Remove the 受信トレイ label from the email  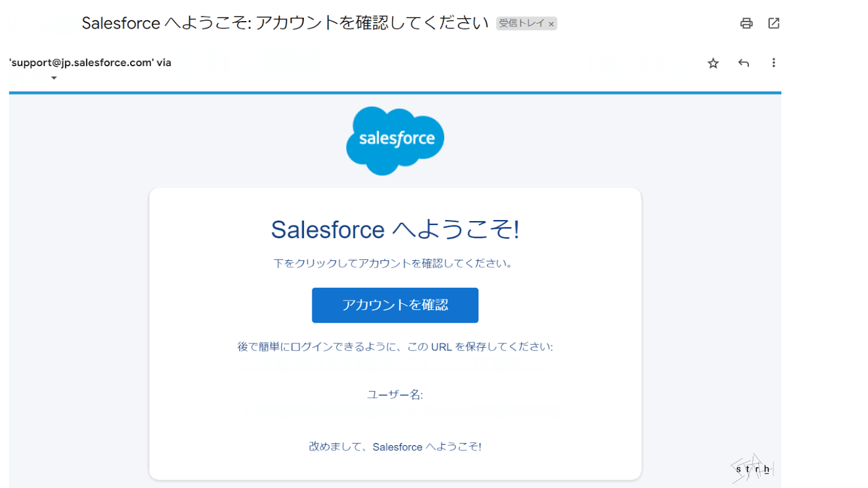pyautogui.click(x=551, y=23)
